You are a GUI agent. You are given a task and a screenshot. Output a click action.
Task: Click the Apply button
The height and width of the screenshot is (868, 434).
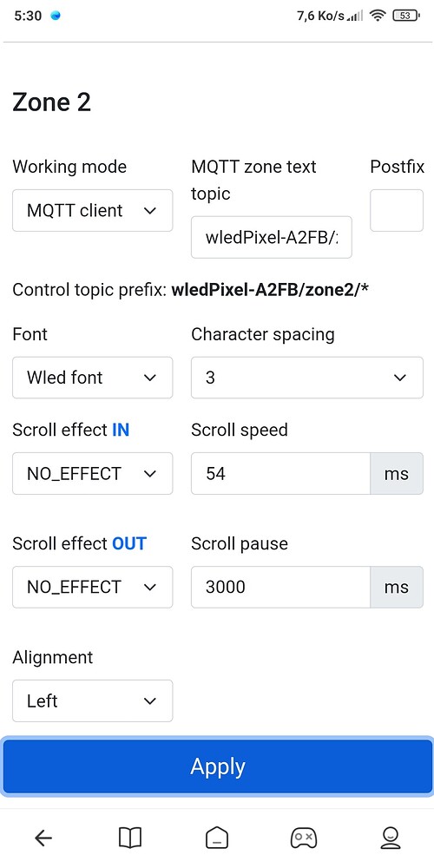pos(217,766)
